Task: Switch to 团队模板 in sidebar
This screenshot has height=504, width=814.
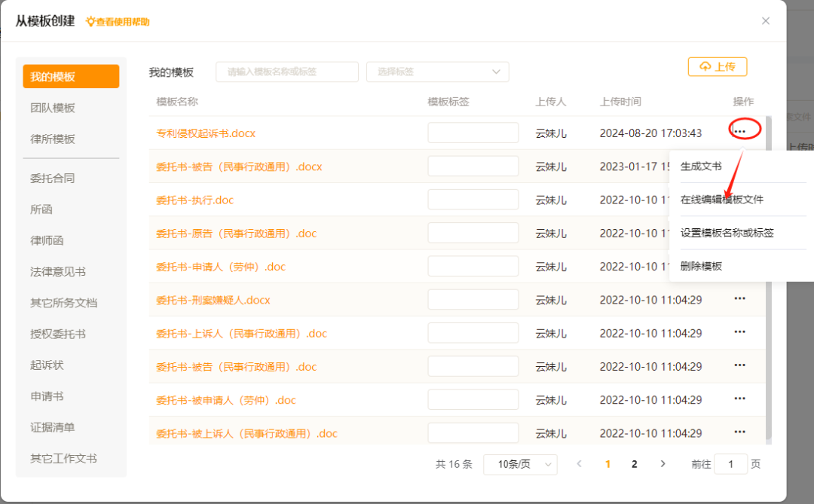Action: tap(53, 108)
